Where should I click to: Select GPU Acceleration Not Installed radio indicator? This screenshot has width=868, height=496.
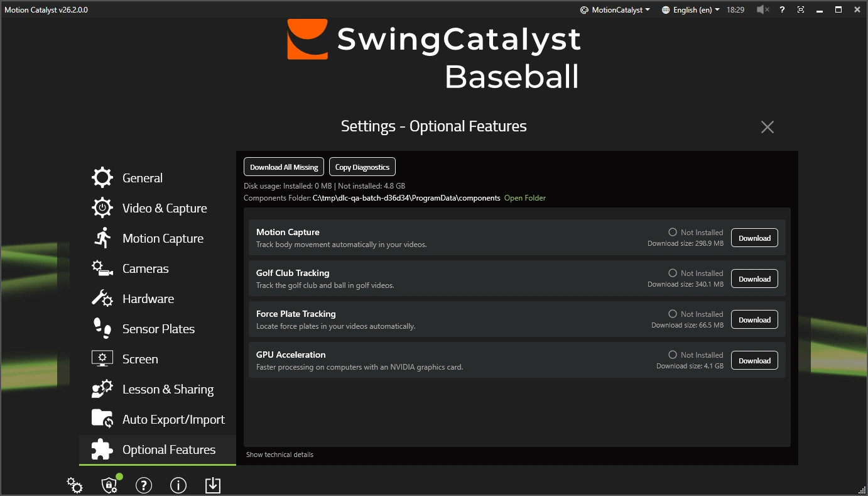pyautogui.click(x=673, y=355)
